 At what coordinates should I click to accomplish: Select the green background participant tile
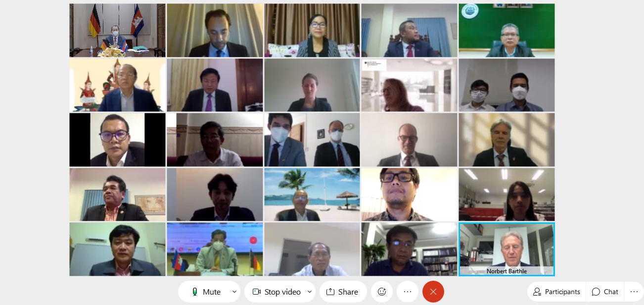coord(506,31)
